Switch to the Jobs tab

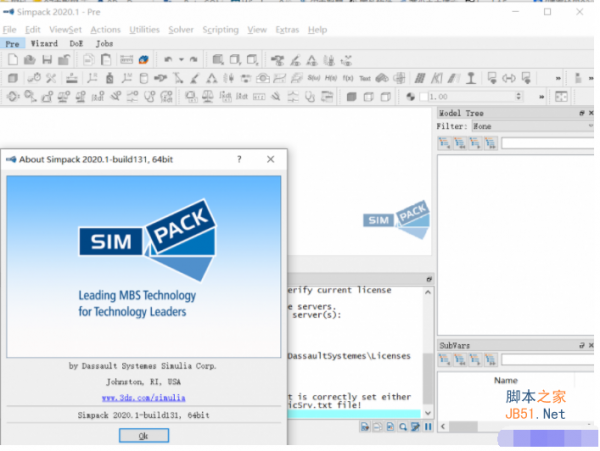(x=104, y=44)
